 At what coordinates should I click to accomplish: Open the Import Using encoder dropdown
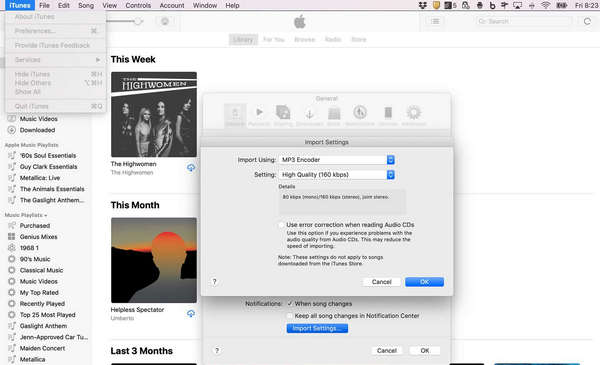pyautogui.click(x=337, y=160)
